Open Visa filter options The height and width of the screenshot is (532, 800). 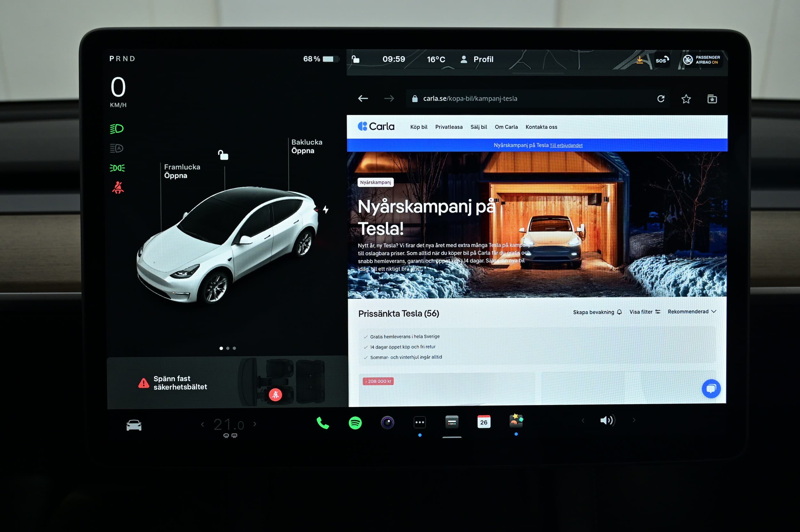645,312
